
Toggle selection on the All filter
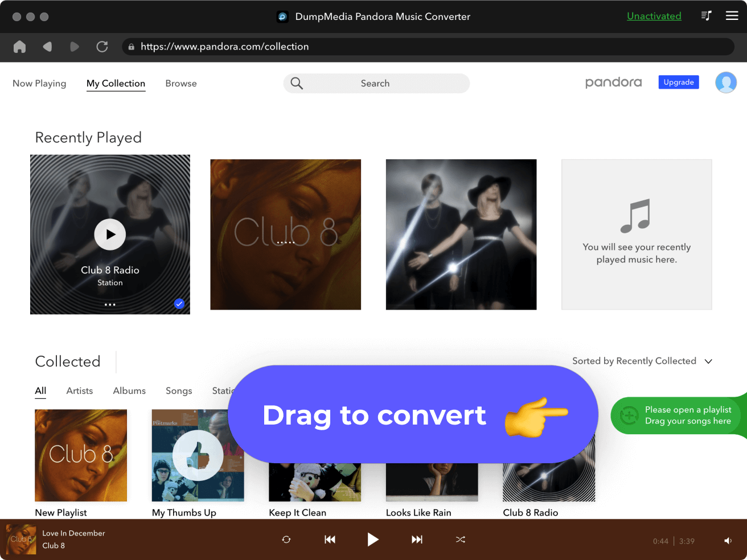[40, 391]
